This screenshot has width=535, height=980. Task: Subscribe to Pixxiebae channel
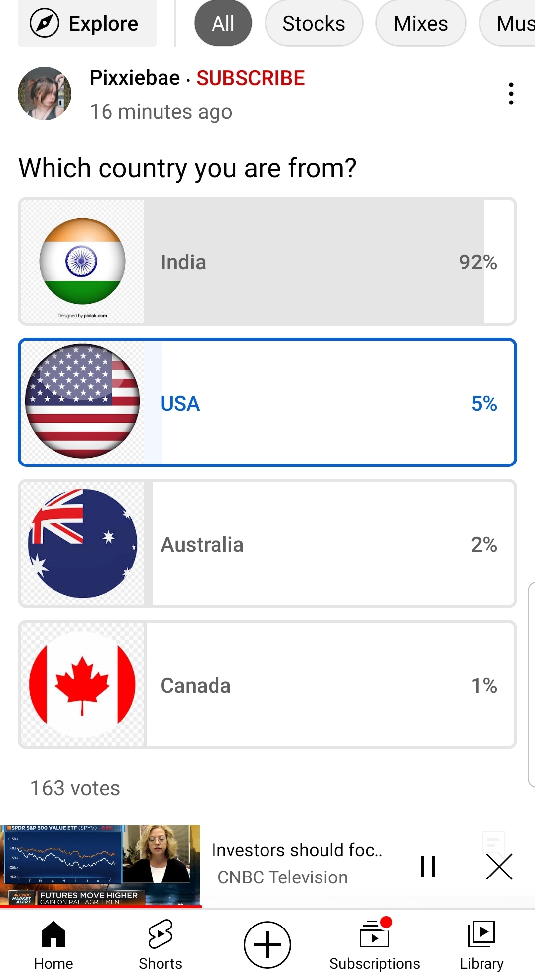tap(251, 78)
